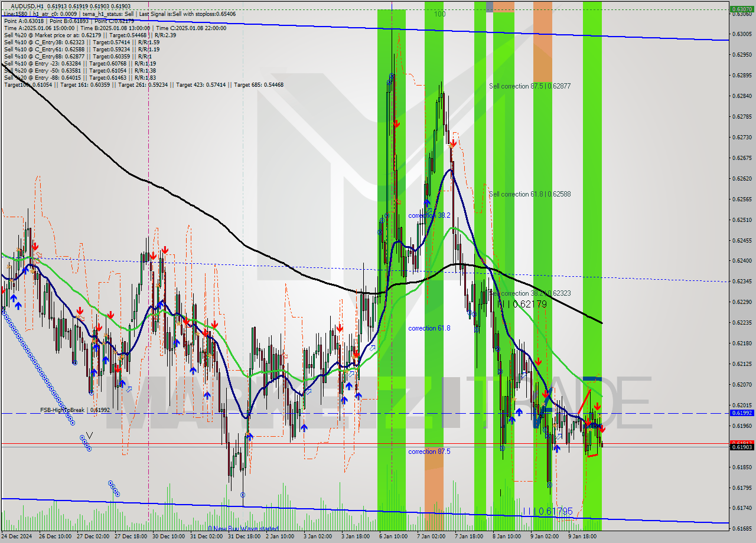The image size is (756, 543).
Task: Click the '| | | 0.61795' chart label
Action: 548,511
